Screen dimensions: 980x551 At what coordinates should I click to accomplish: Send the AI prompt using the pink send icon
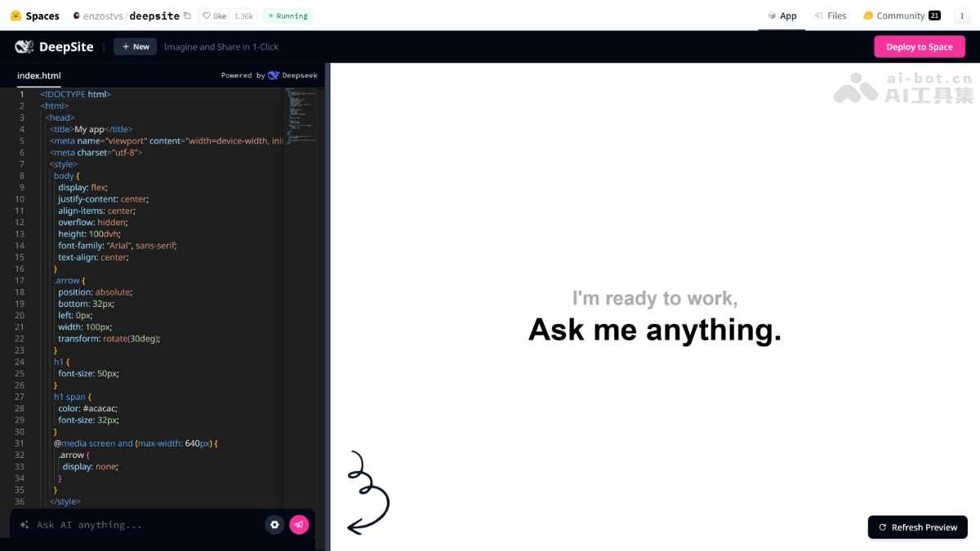[x=299, y=525]
